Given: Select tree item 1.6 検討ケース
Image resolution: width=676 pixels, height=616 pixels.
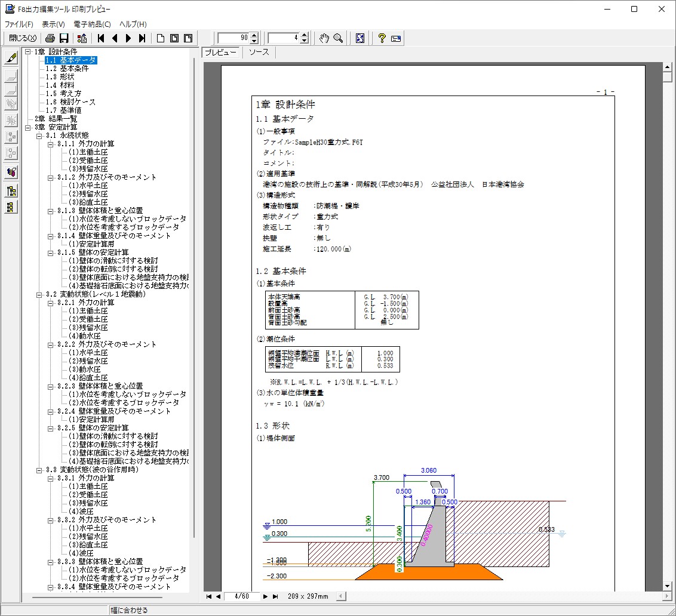Looking at the screenshot, I should [70, 102].
